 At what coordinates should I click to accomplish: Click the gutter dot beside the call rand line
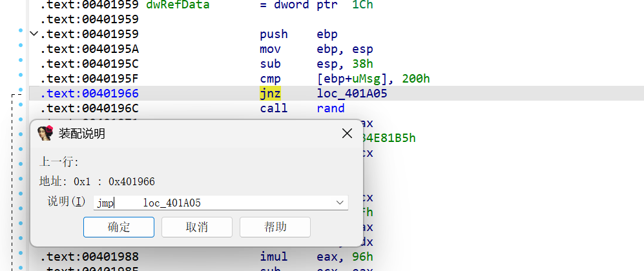tap(20, 105)
